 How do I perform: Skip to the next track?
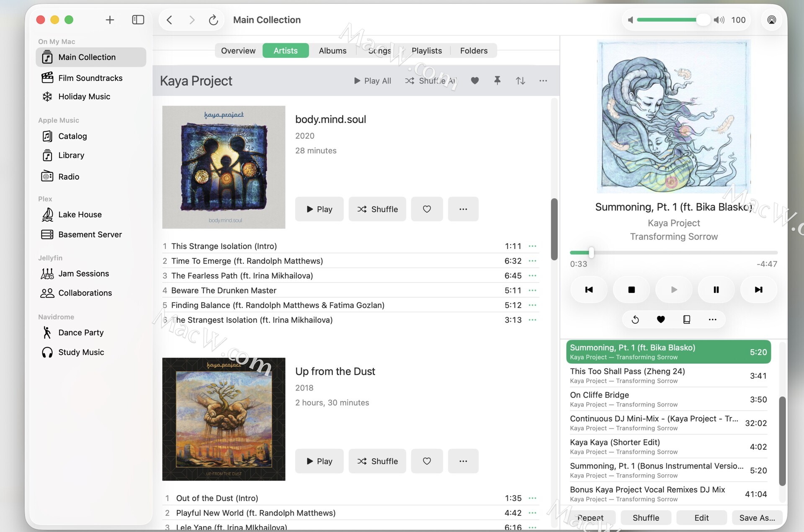click(758, 290)
